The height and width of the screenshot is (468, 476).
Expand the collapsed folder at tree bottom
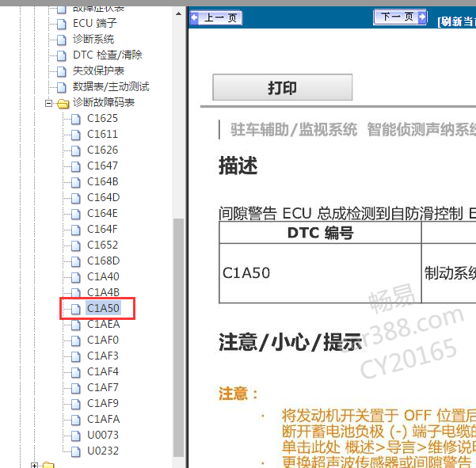point(34,466)
